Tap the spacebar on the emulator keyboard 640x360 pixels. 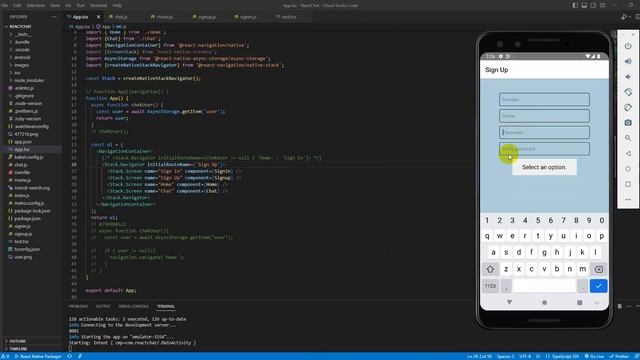[x=544, y=286]
